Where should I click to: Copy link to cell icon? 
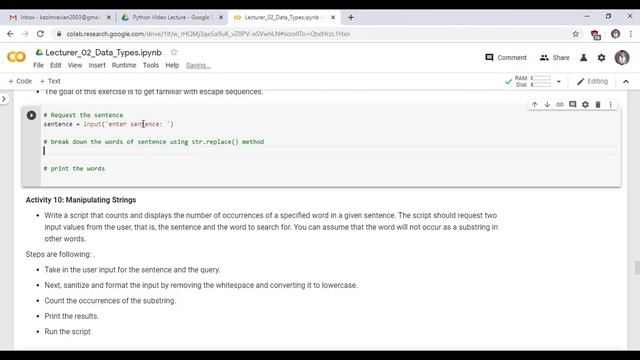[560, 105]
